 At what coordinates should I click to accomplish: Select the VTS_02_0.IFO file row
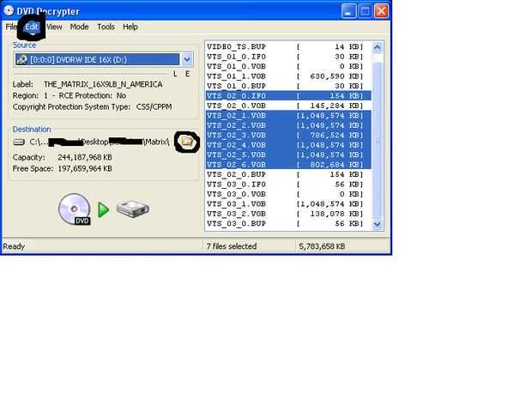coord(288,95)
